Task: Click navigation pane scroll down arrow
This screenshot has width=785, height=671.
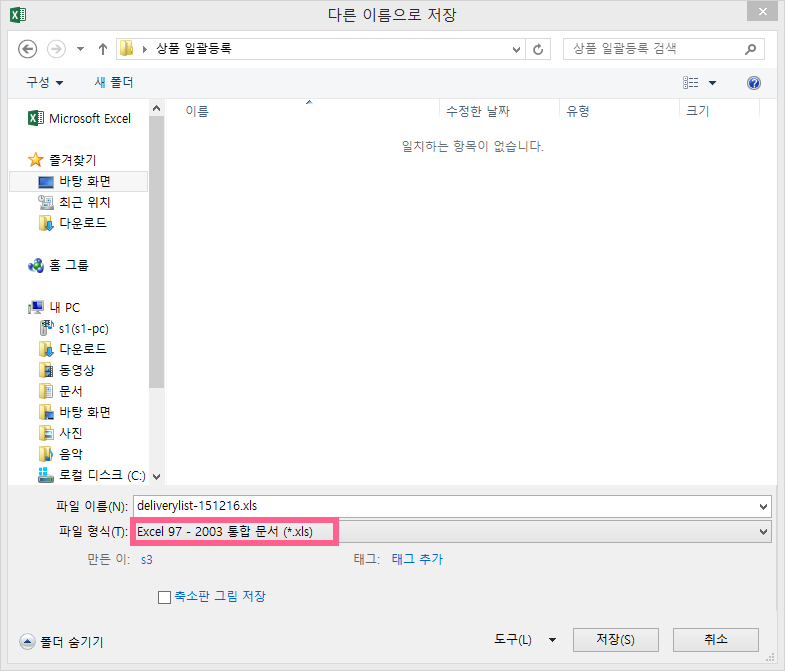Action: [156, 477]
